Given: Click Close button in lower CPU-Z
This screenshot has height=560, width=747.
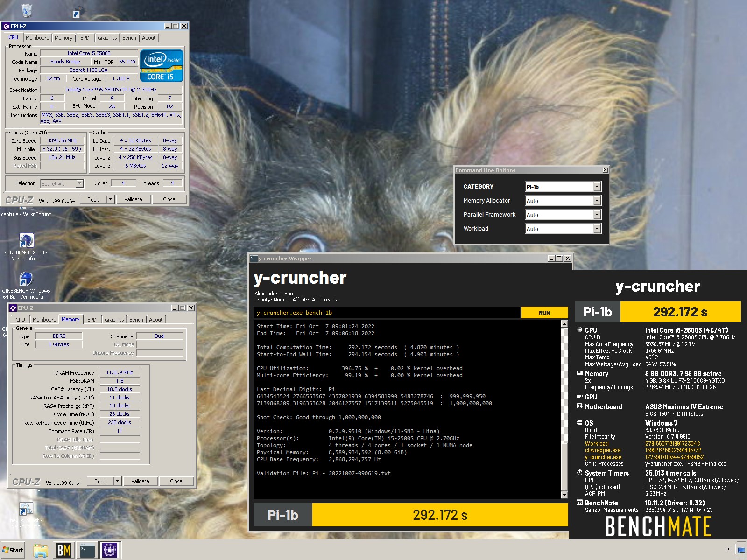Looking at the screenshot, I should tap(176, 481).
